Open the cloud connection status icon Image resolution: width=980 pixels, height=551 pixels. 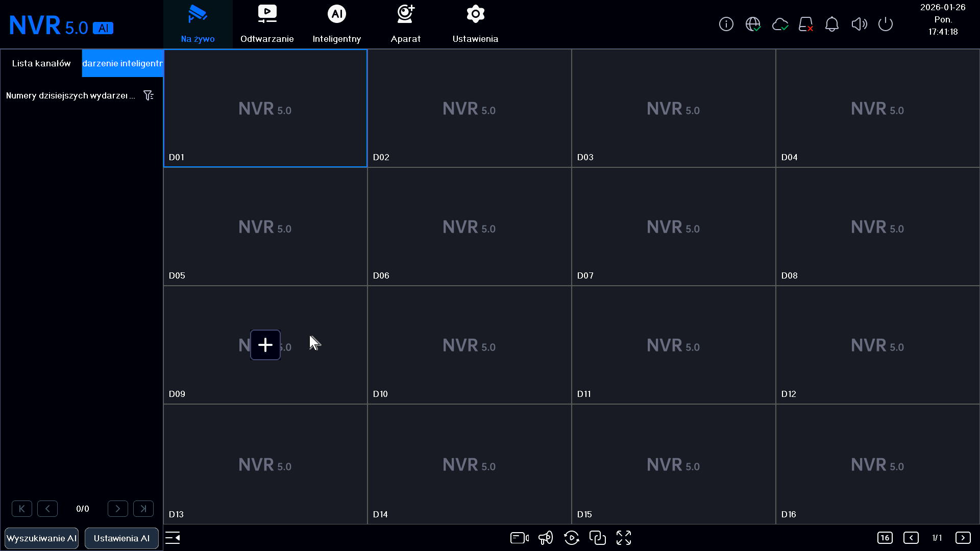(x=779, y=24)
